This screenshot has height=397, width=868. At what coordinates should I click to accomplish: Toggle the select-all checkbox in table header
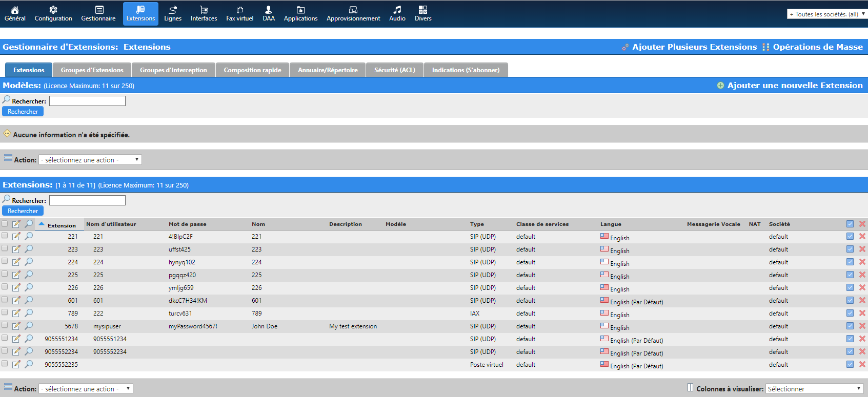pyautogui.click(x=5, y=223)
